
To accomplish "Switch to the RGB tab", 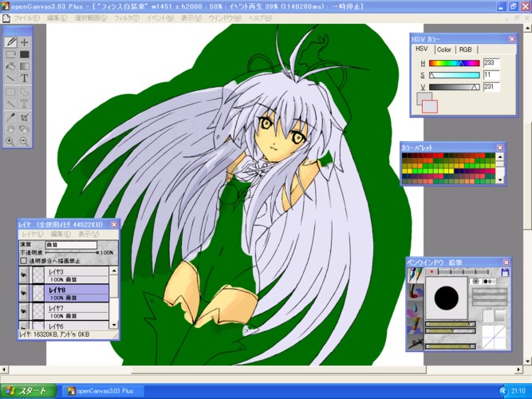I will [x=465, y=49].
